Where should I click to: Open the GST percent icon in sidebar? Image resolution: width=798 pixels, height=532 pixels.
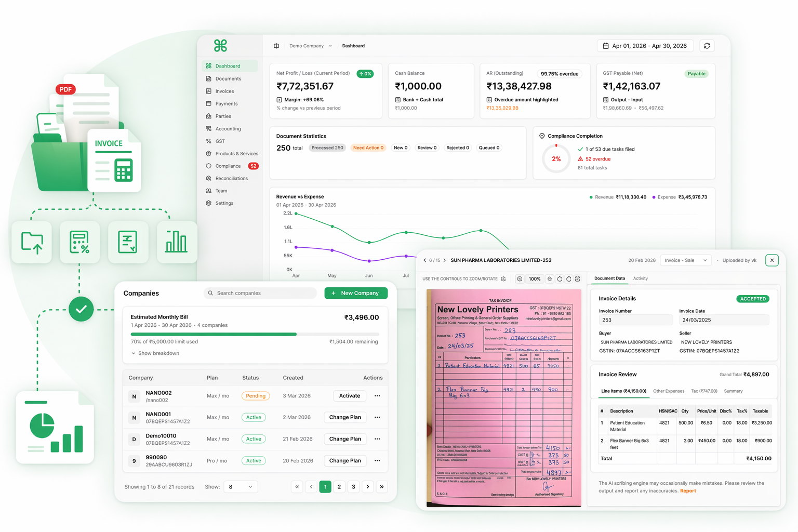[208, 141]
